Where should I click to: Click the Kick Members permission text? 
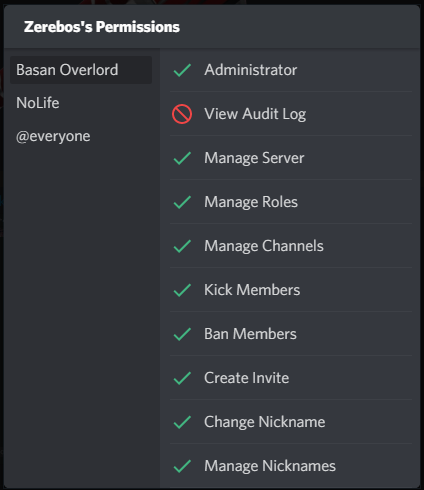[x=252, y=290]
